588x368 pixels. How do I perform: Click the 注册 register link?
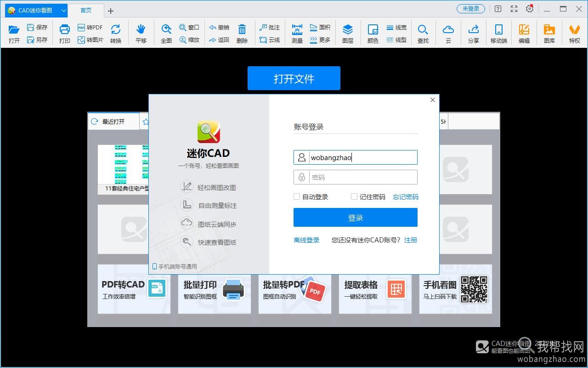click(x=411, y=240)
